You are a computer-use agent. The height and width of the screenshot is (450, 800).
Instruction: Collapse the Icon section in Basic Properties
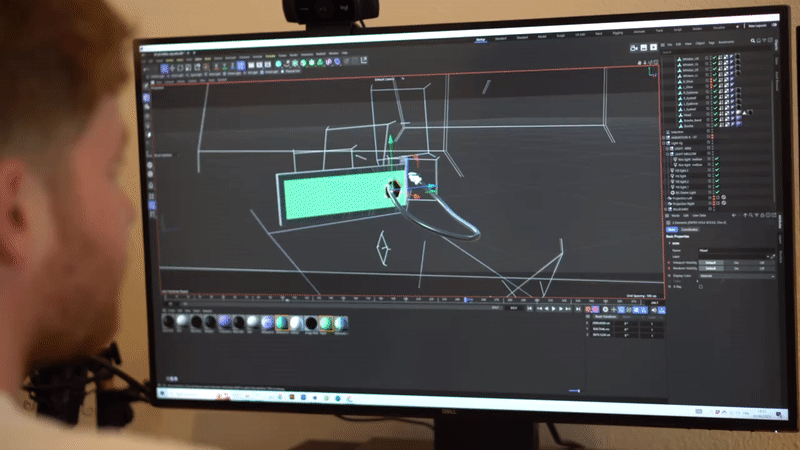click(x=669, y=243)
